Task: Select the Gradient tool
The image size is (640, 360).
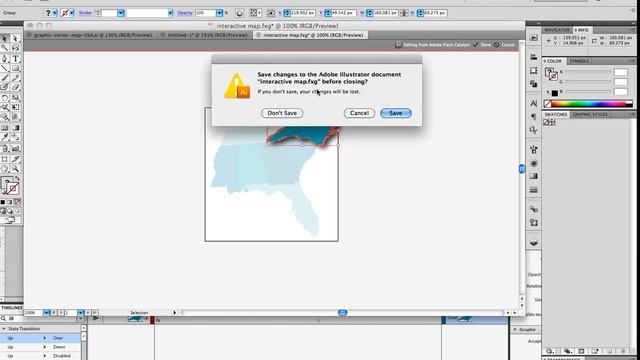Action: [16, 128]
